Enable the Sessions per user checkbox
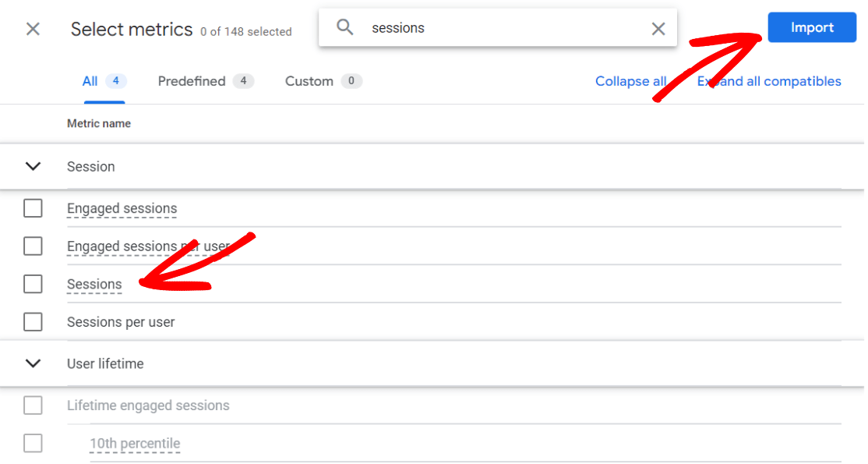 33,322
